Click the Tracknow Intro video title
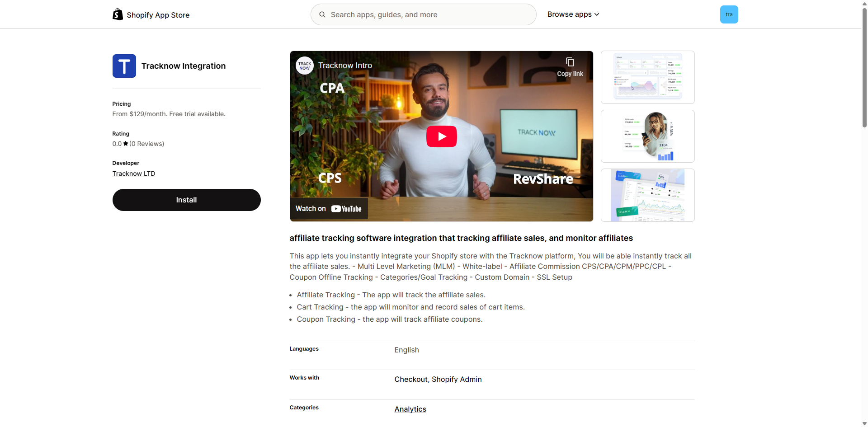 coord(345,66)
